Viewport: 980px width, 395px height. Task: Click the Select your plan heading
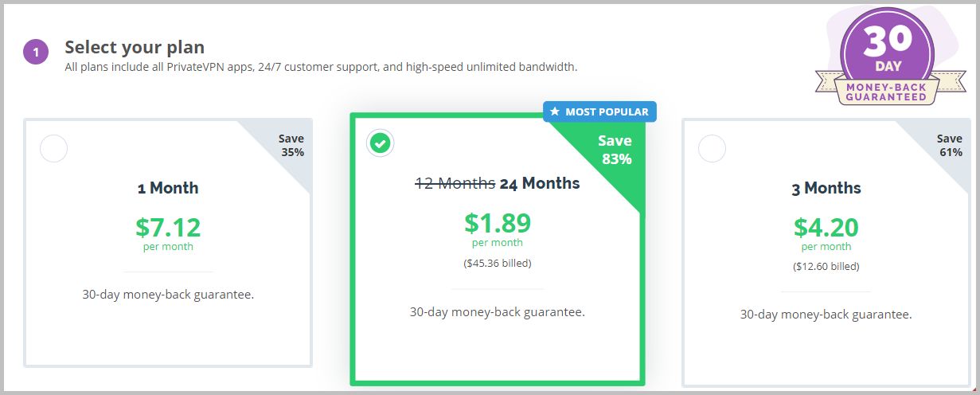tap(135, 47)
